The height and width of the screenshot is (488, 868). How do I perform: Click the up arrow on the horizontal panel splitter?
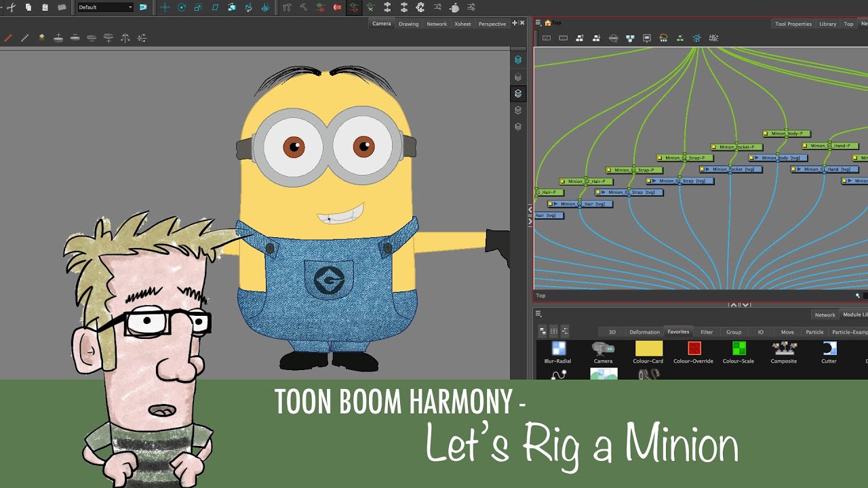click(734, 305)
